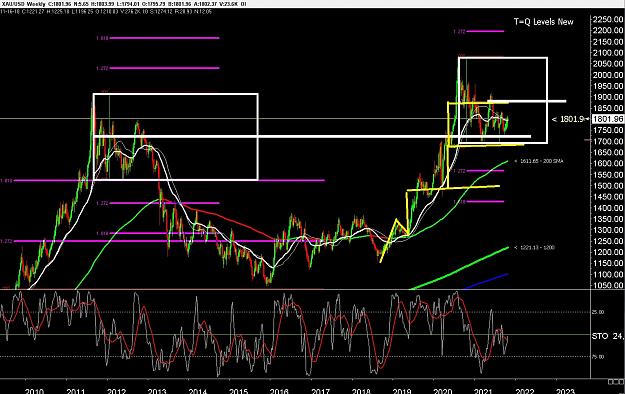Screen dimensions: 625x394
Task: Click the 2019 year label on time axis
Action: (x=402, y=391)
